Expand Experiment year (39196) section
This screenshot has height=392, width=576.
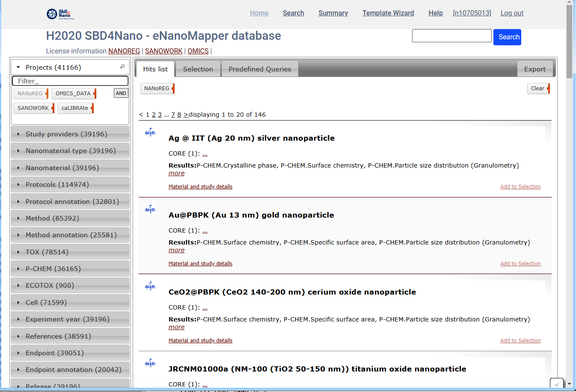[70, 319]
